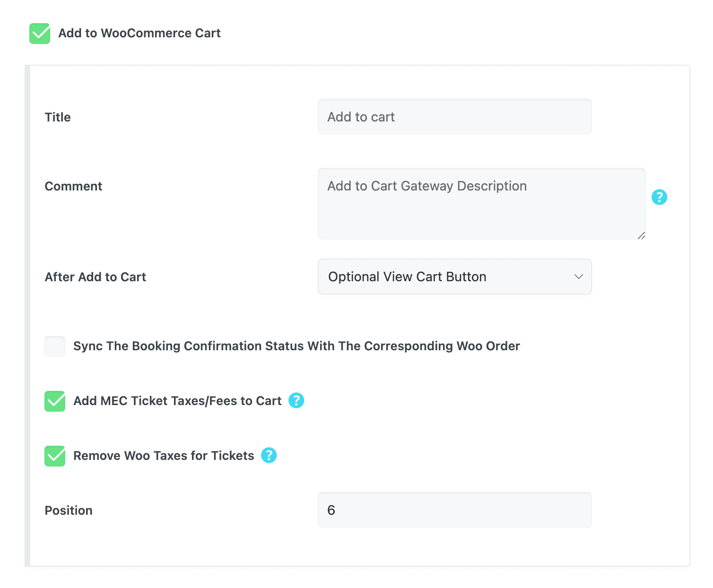Image resolution: width=713 pixels, height=588 pixels.
Task: Click the "Remove Woo Taxes for Tickets" label
Action: pyautogui.click(x=164, y=456)
